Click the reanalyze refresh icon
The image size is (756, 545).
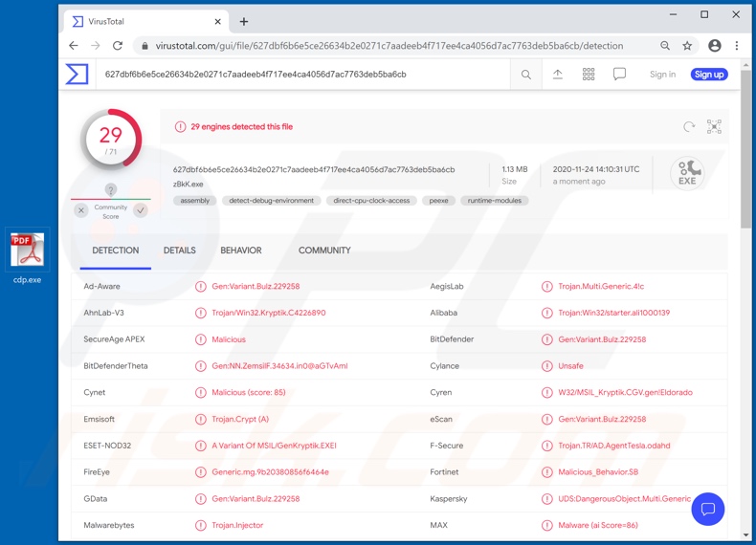(x=689, y=127)
